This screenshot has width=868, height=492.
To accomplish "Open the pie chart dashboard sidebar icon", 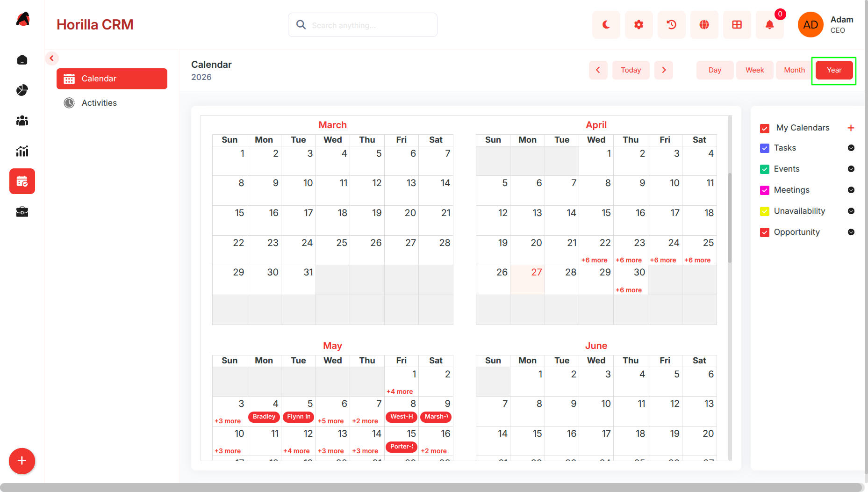I will click(22, 90).
